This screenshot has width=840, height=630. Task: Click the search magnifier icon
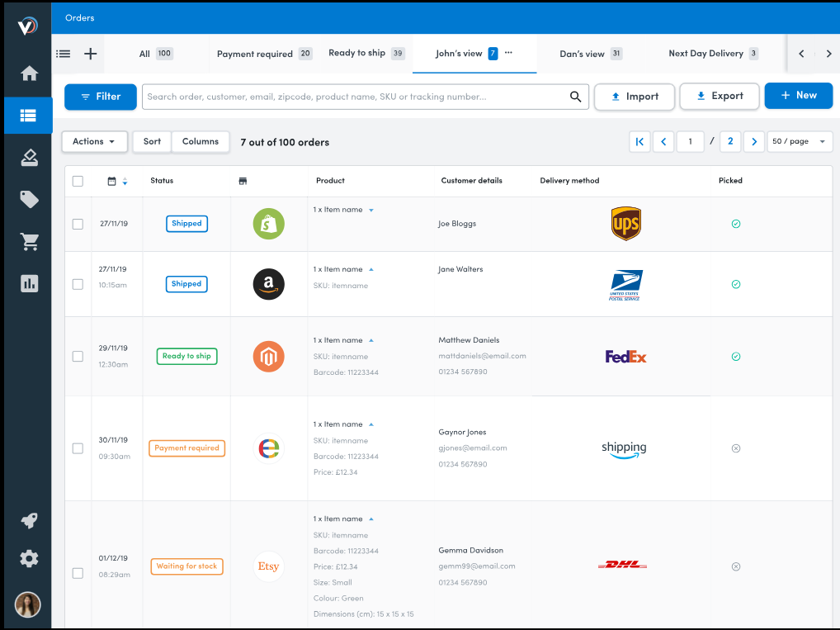575,97
